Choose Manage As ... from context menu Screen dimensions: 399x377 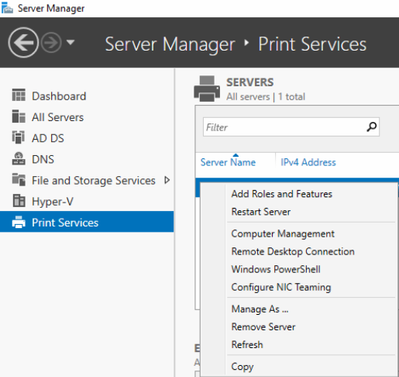pos(260,309)
